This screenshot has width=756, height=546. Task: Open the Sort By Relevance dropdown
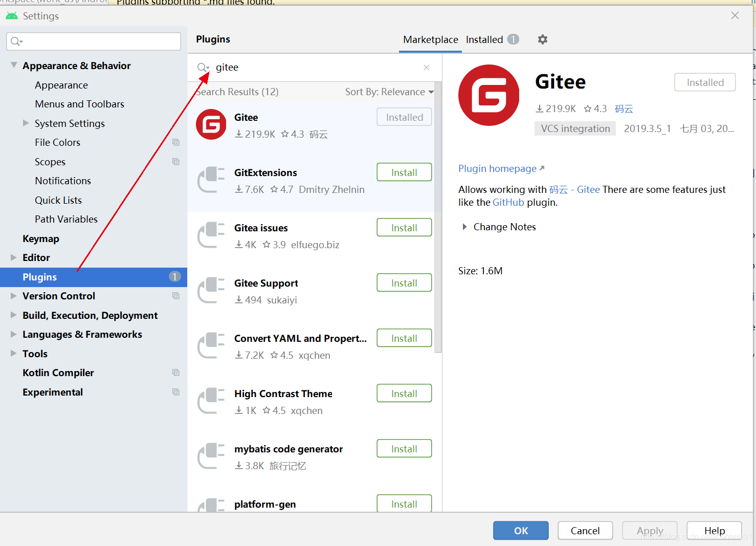[389, 92]
